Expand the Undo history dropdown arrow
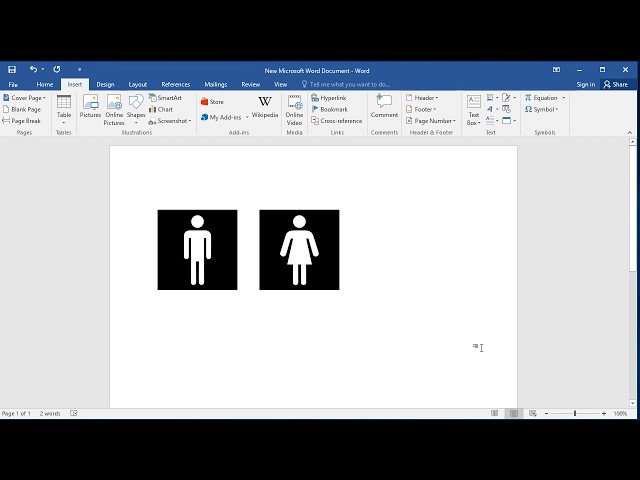 (43, 69)
